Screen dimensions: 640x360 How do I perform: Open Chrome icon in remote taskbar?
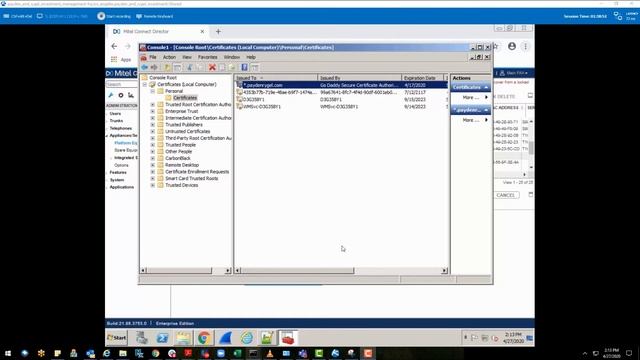[x=204, y=338]
